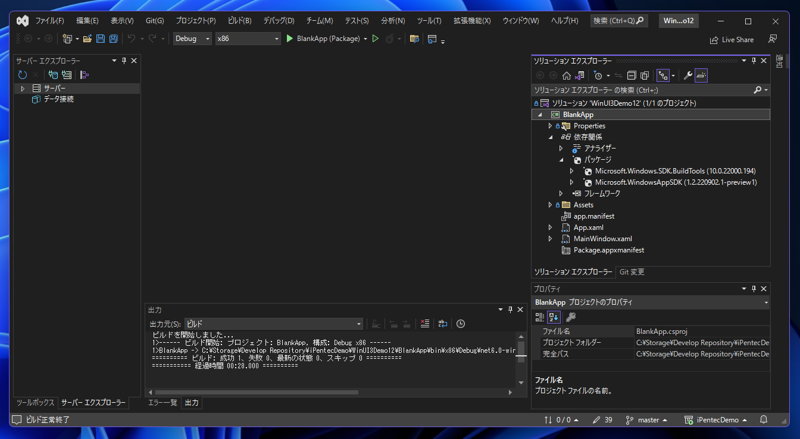Start without debugging using outlined play icon
800x439 pixels.
(x=376, y=39)
